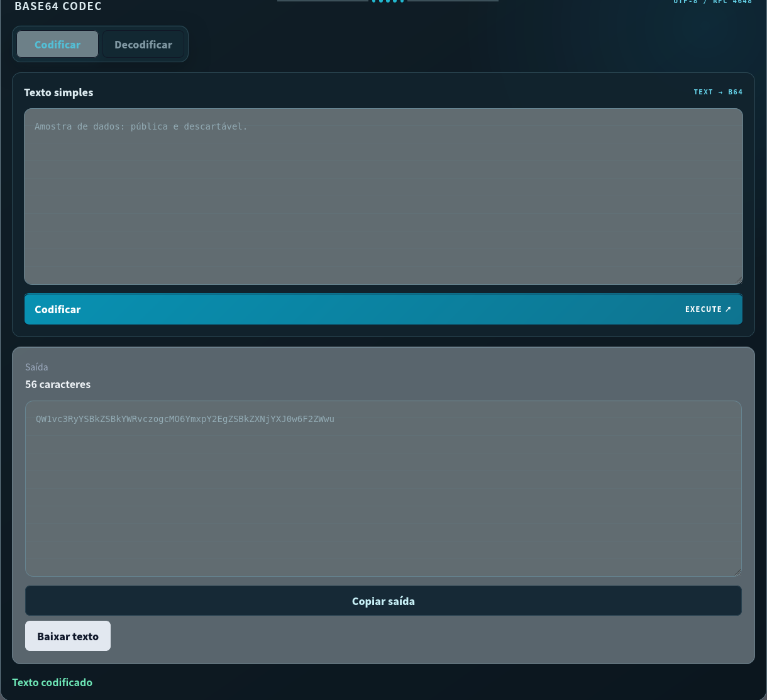Copy output with Copiar saída
This screenshot has height=700, width=767.
[383, 601]
